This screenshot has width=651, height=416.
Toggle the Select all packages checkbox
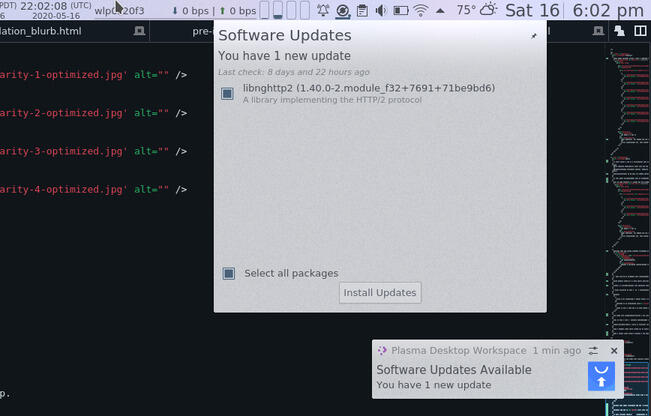[228, 273]
